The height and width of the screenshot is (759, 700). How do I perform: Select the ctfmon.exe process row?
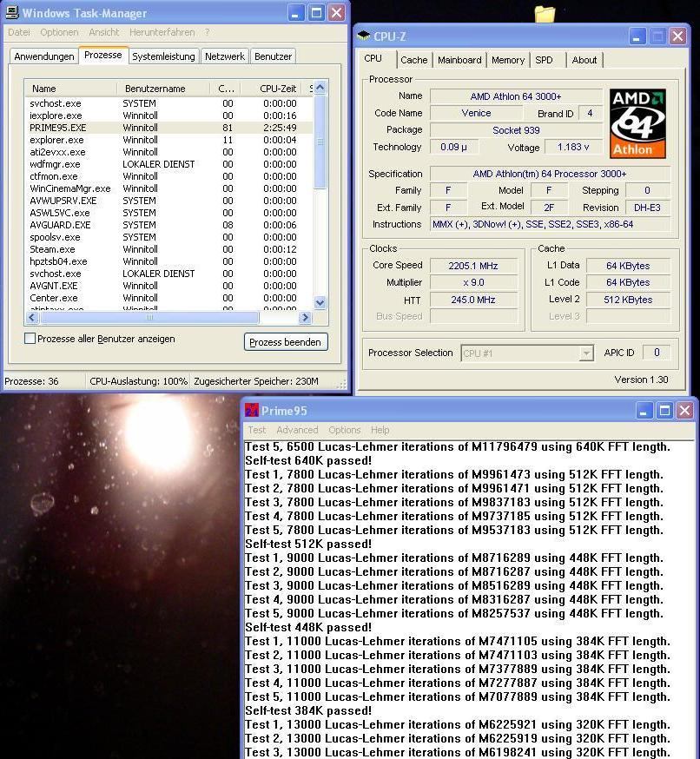tap(168, 176)
